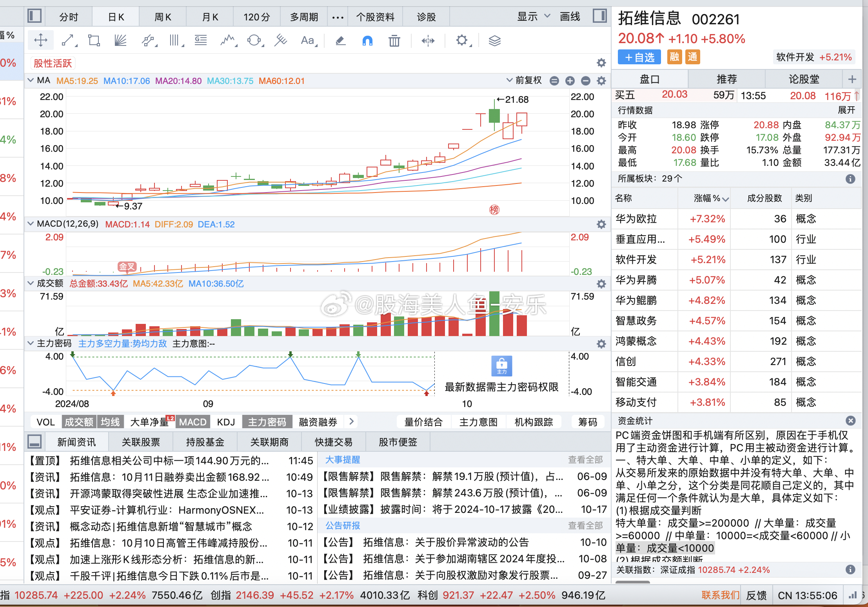Select the trend line drawing tool
This screenshot has height=607, width=868.
pyautogui.click(x=68, y=40)
